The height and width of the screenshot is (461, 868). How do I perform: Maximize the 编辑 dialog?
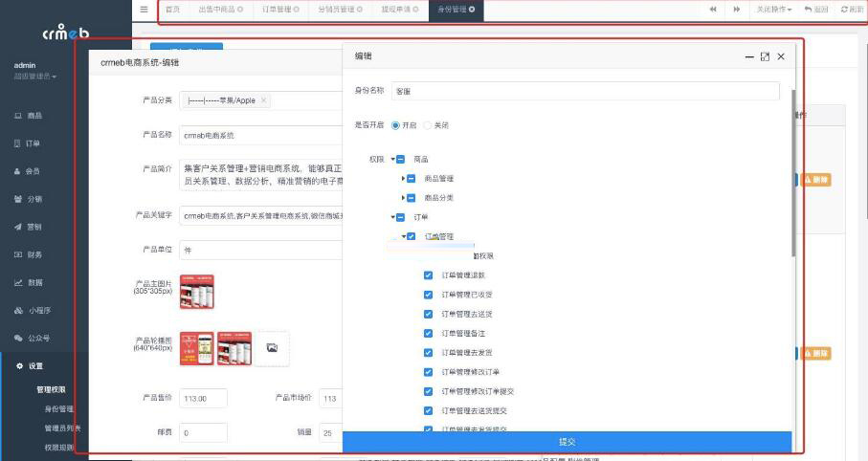(765, 56)
